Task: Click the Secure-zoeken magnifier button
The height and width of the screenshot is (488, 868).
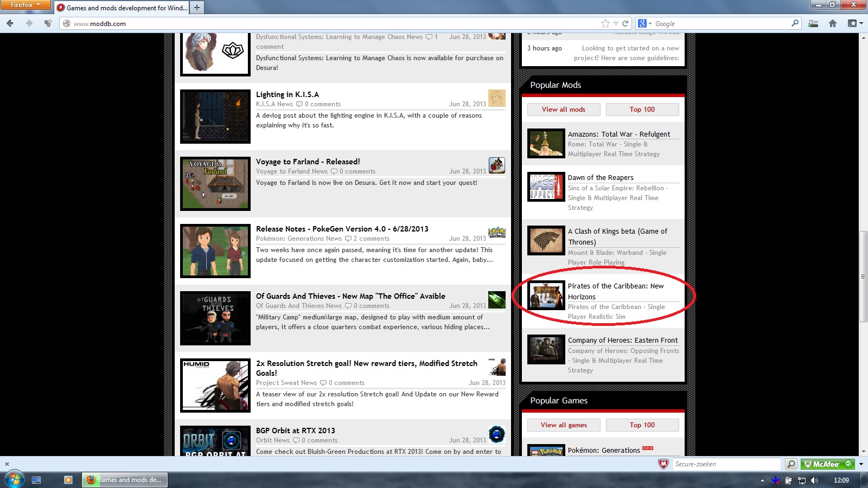Action: (x=791, y=464)
